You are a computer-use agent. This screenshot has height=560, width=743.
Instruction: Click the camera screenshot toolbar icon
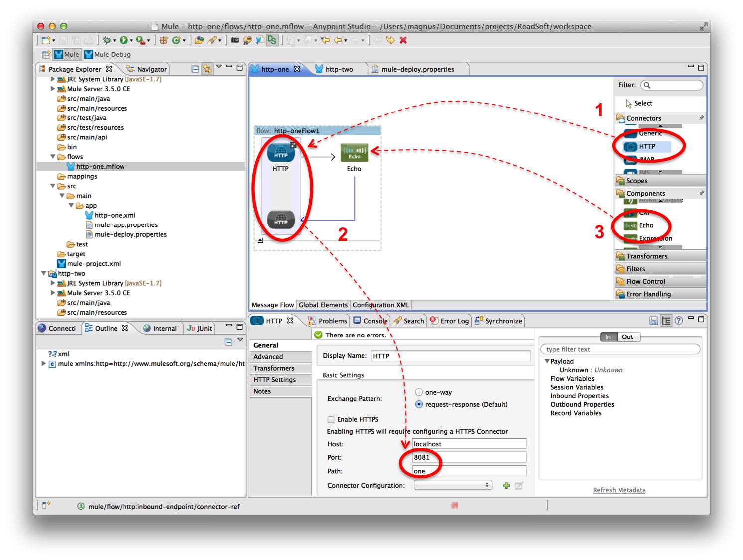(x=235, y=40)
